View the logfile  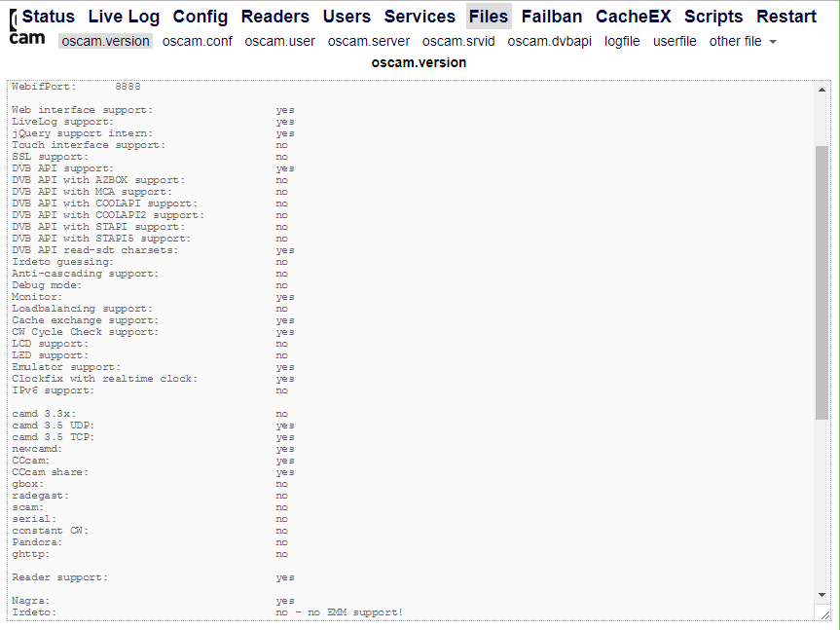tap(622, 41)
